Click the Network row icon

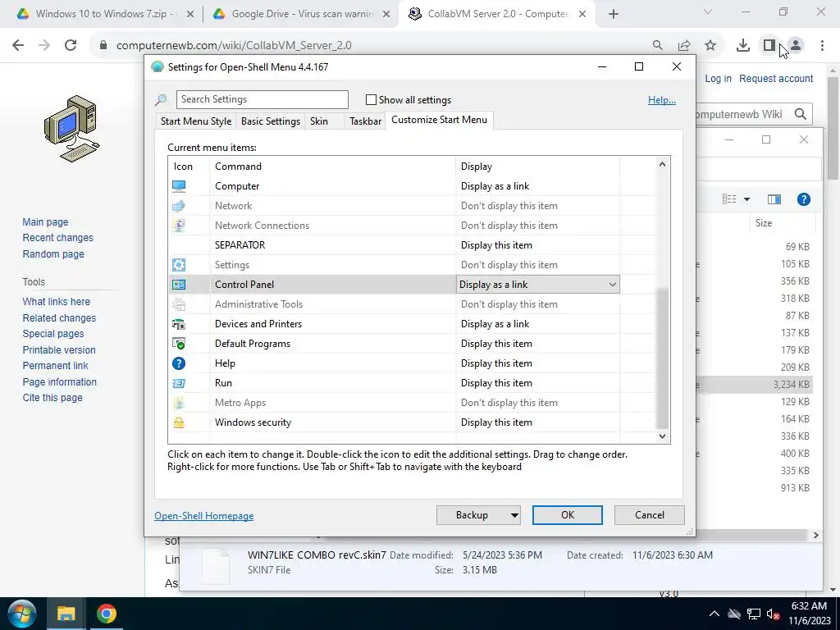pyautogui.click(x=178, y=206)
